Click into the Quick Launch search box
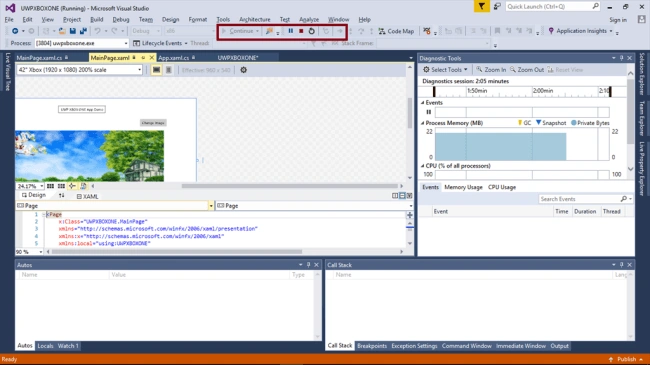 pyautogui.click(x=553, y=6)
